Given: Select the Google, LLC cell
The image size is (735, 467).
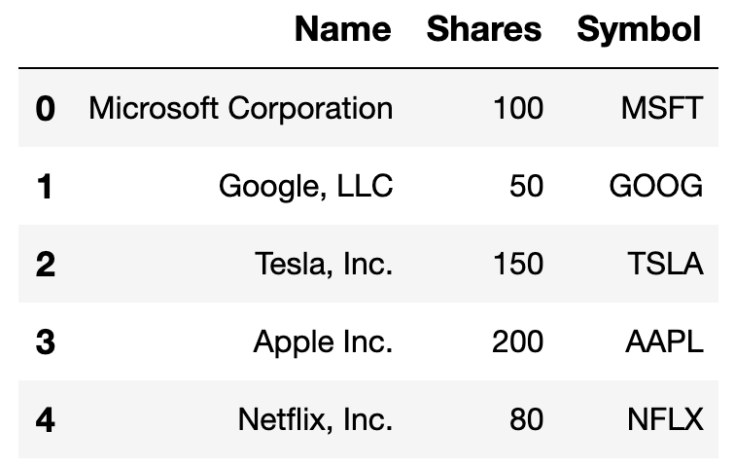Looking at the screenshot, I should click(x=308, y=187).
